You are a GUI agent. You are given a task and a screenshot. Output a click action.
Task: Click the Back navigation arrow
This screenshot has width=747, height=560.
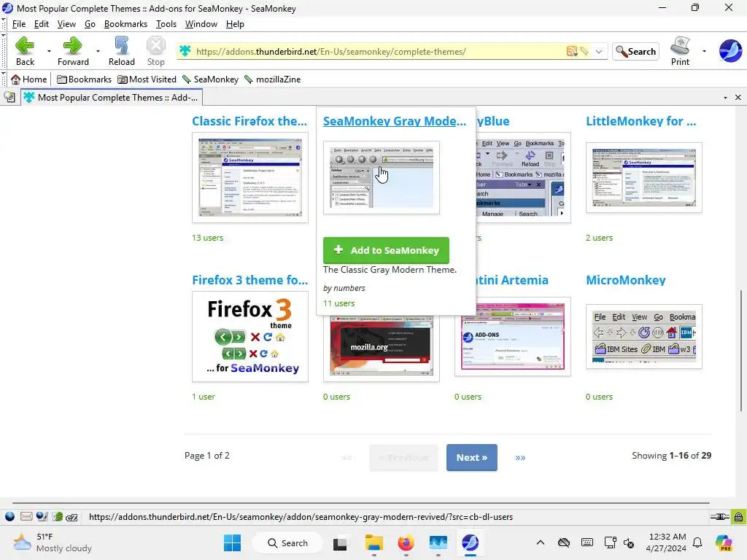tap(25, 46)
